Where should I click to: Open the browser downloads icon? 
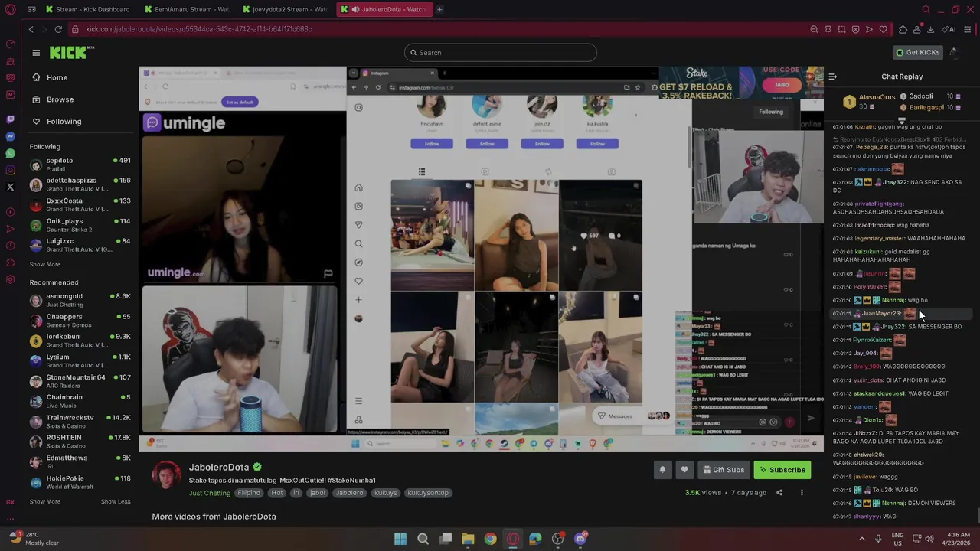[930, 29]
